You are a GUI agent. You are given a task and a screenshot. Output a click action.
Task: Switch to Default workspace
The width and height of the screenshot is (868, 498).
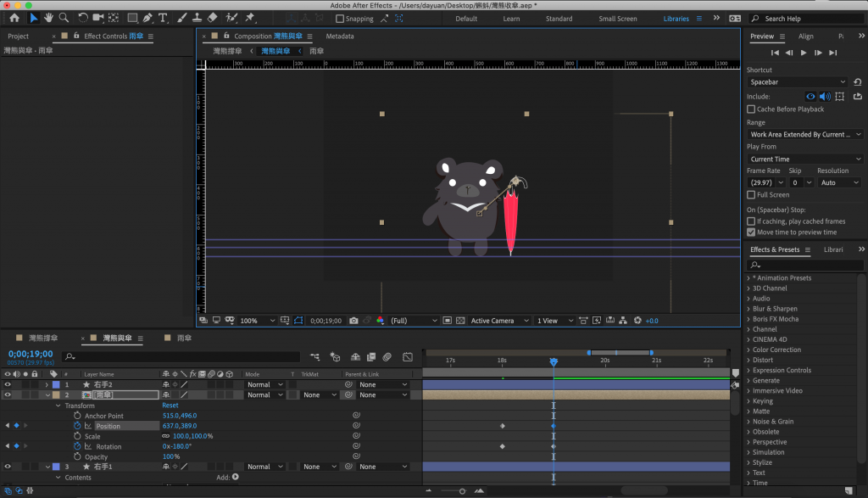click(x=466, y=19)
